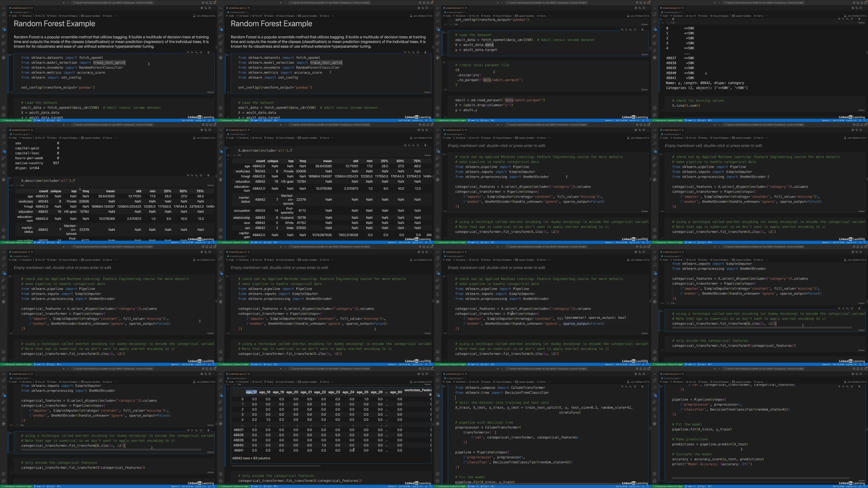Viewport: 868px width, 488px height.
Task: Open cell more actions ellipsis, window with 'Make predictions'
Action: 855,386
